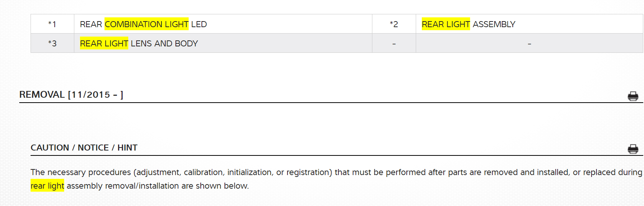Screen dimensions: 644x206
Task: Click the dash in the wide right cell
Action: pyautogui.click(x=529, y=44)
